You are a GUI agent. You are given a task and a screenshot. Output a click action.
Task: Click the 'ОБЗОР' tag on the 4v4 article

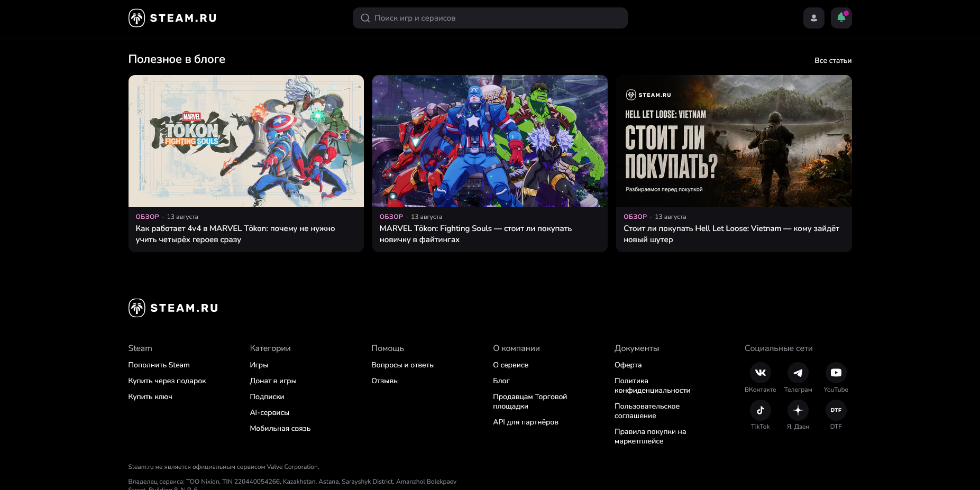point(147,217)
